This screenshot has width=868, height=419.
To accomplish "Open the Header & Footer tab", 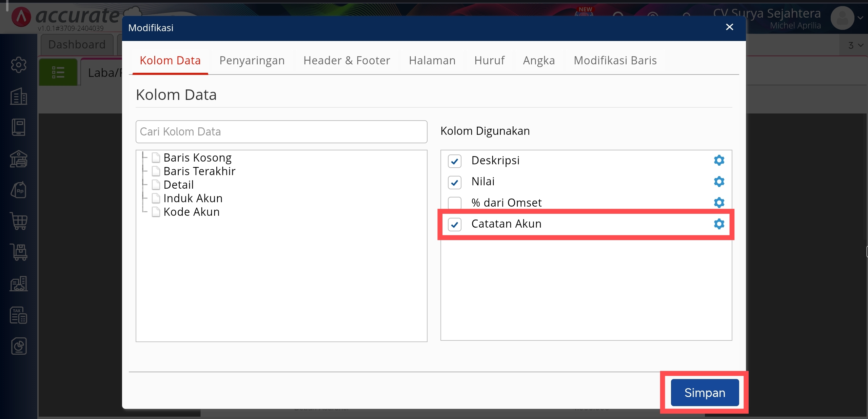I will pos(347,60).
